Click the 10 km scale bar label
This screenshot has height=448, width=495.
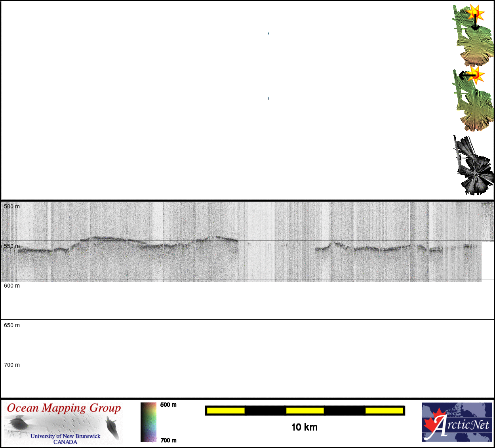tap(304, 427)
